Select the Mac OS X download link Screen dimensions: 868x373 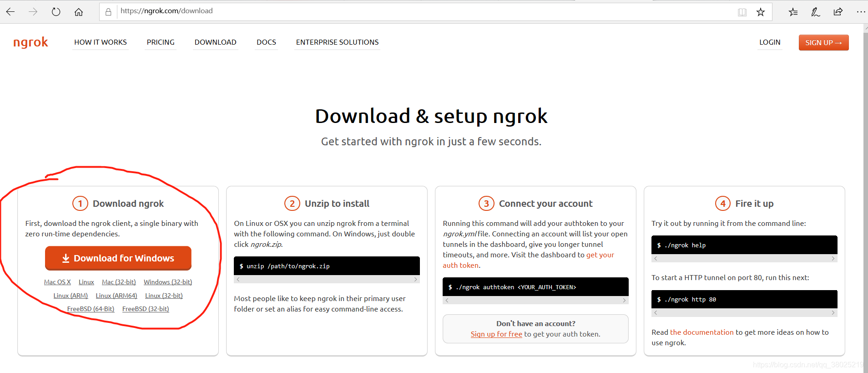pyautogui.click(x=57, y=282)
